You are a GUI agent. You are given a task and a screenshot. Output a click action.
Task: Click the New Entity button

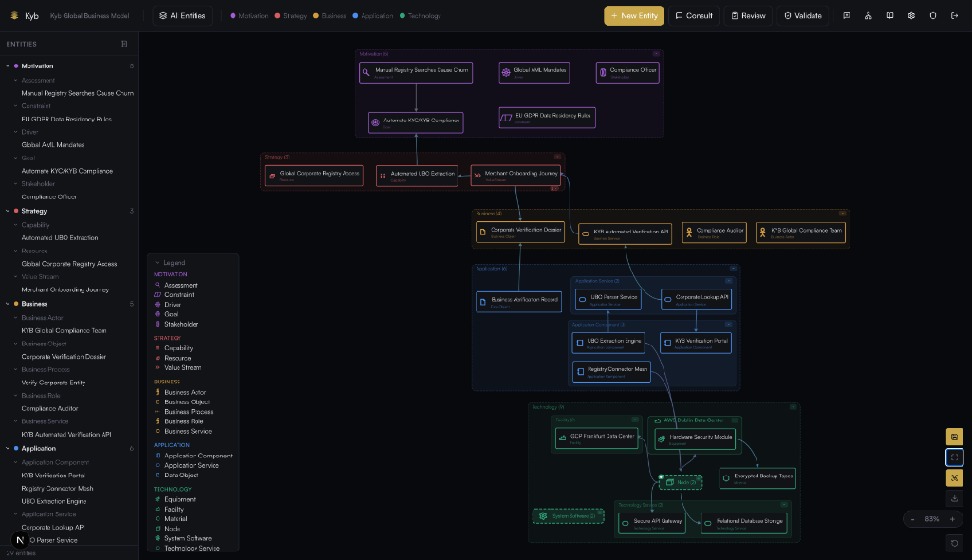click(633, 15)
